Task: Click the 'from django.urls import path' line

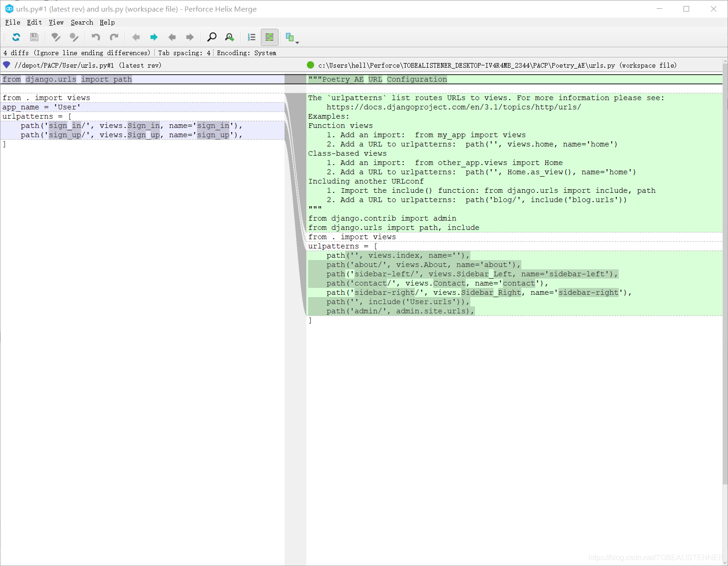Action: (x=67, y=79)
